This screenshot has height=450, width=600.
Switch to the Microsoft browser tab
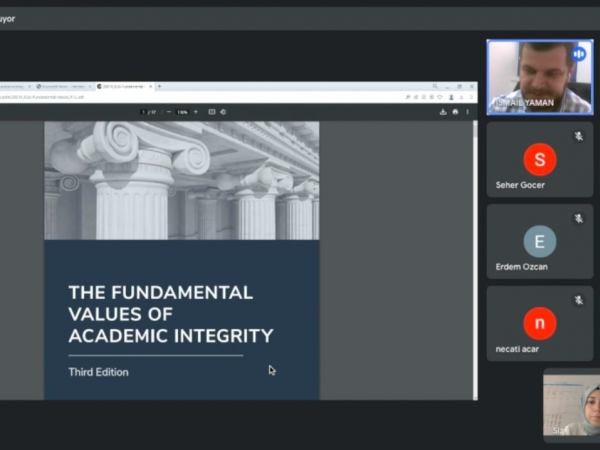coord(64,86)
